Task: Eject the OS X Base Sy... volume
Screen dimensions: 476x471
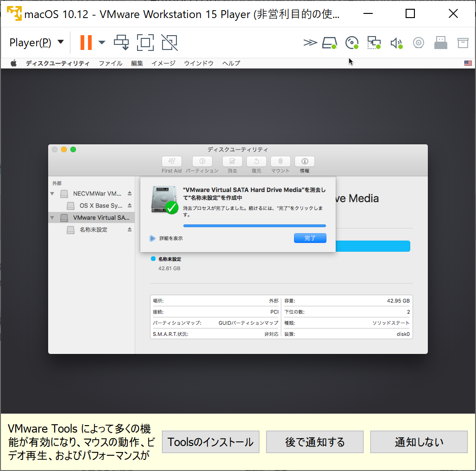Action: (x=130, y=205)
